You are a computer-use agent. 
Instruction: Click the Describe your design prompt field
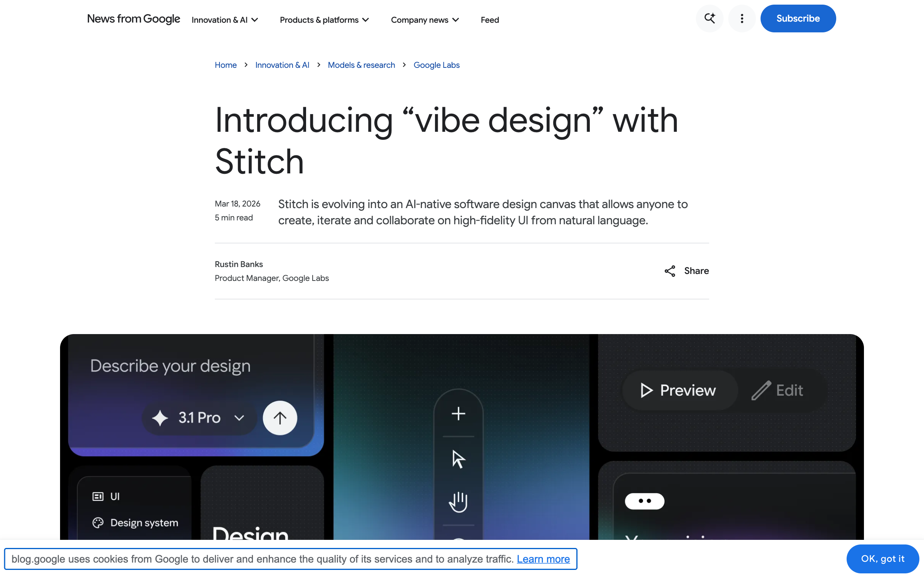click(170, 366)
